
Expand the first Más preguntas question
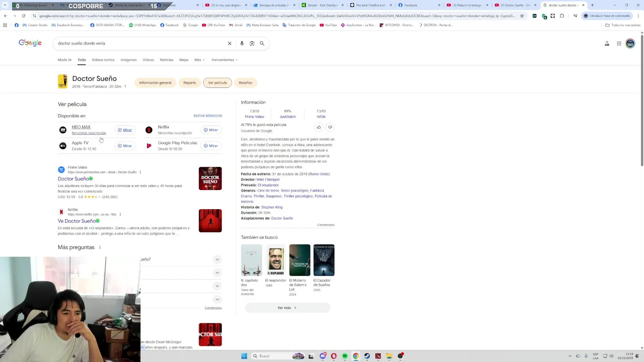(x=217, y=259)
